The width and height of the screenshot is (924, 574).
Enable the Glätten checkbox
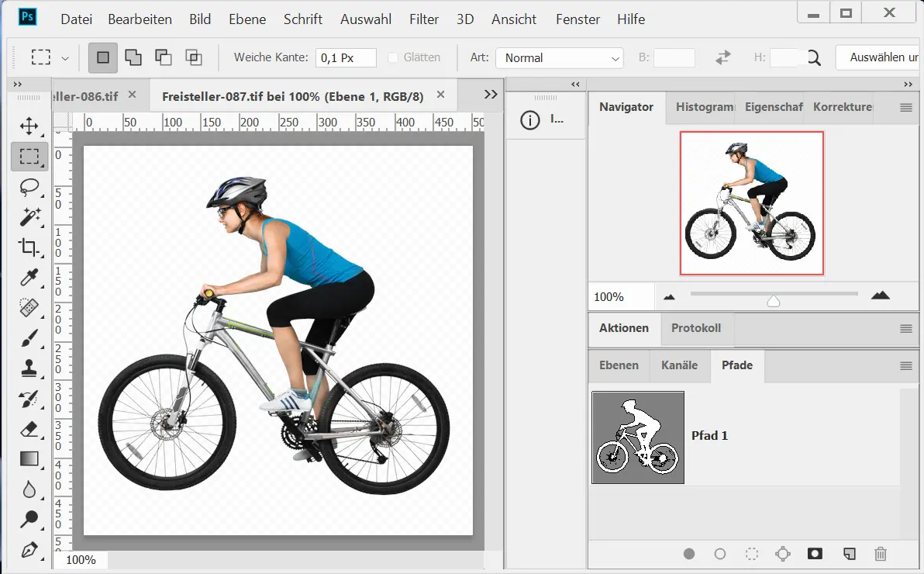392,57
